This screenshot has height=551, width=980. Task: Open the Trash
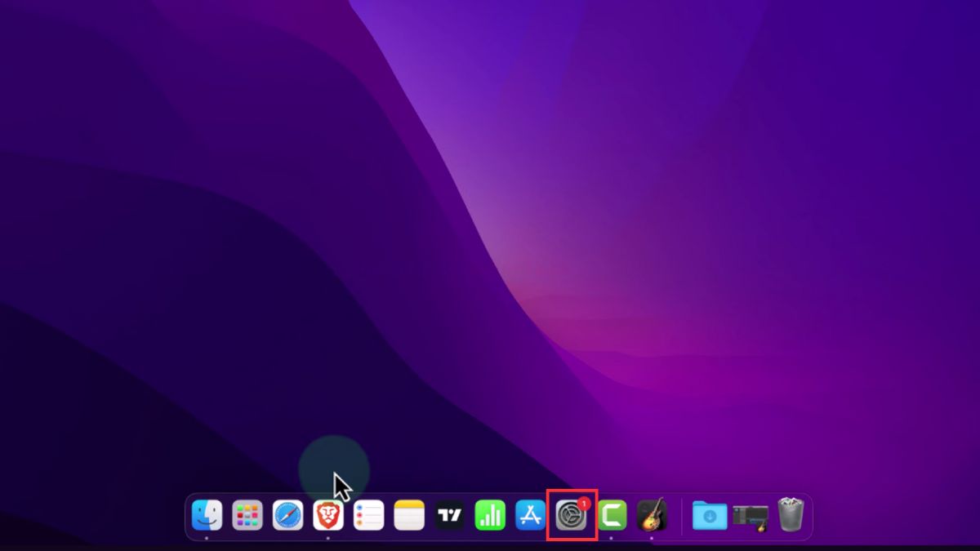click(x=791, y=516)
